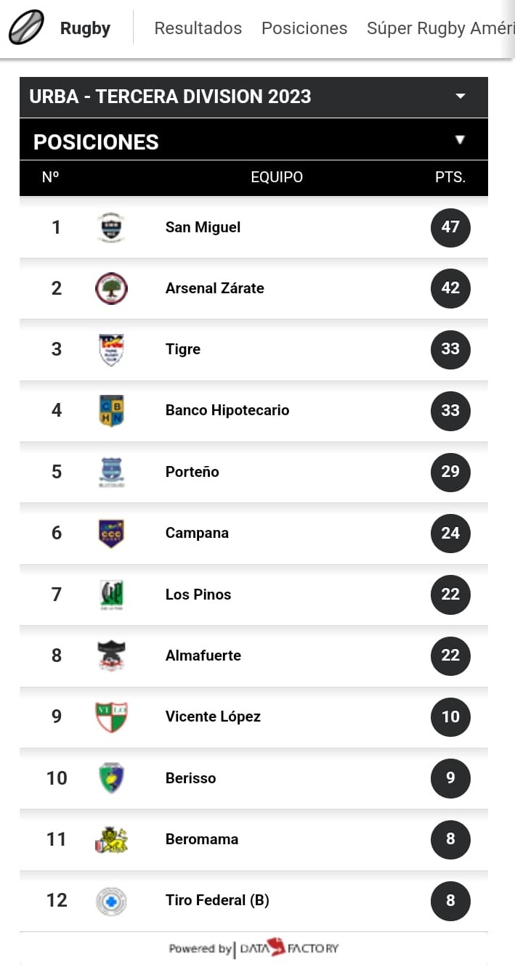Click the Vicente López red-green shield
The image size is (515, 980).
point(111,716)
